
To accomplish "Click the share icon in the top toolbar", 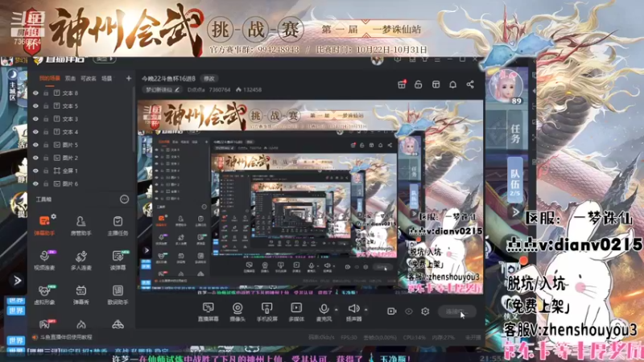I will [470, 84].
